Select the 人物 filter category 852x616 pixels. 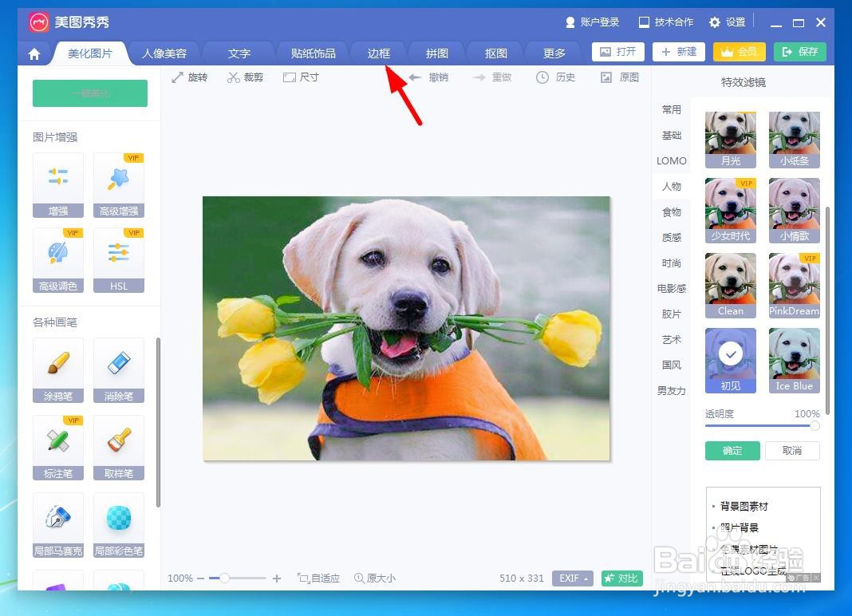672,187
